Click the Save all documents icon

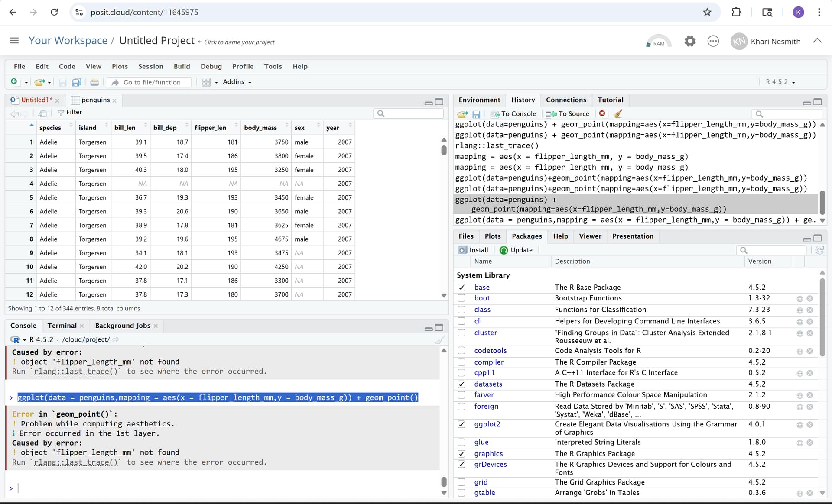(x=77, y=82)
